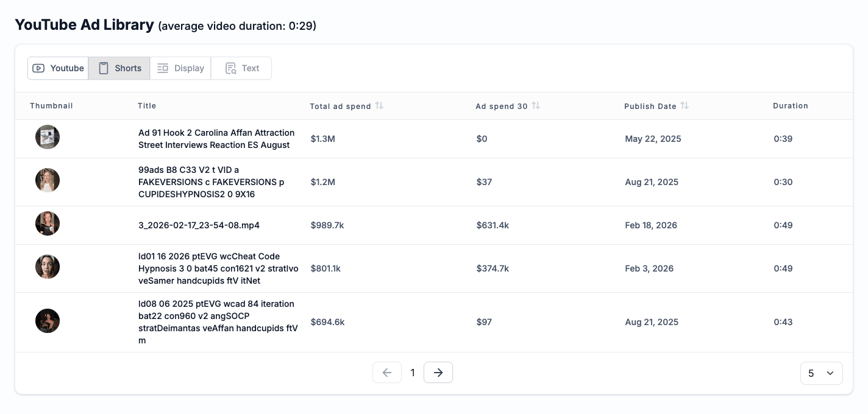Open the 3_2026-02-17_23-54-08.mp4 title

[199, 225]
